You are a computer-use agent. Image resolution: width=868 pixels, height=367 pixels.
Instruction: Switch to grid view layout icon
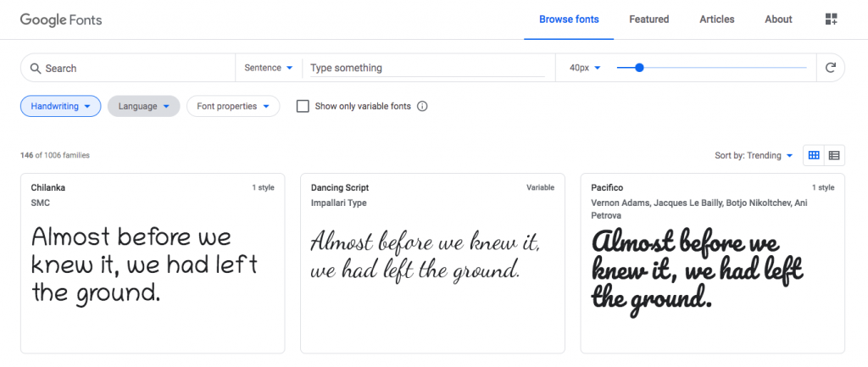point(814,156)
